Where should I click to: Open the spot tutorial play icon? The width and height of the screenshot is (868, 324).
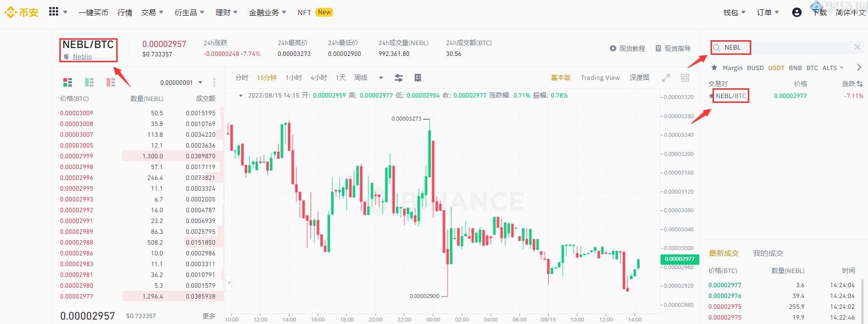click(613, 49)
